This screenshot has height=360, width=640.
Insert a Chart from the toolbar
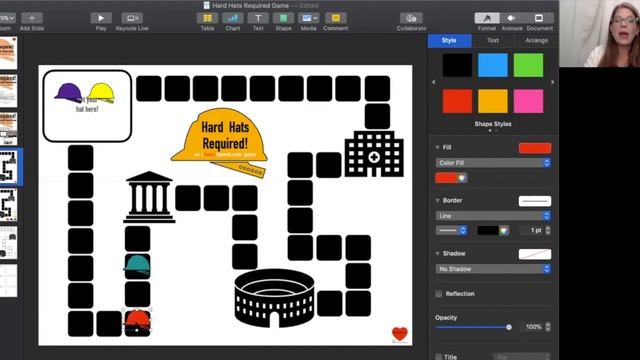233,18
